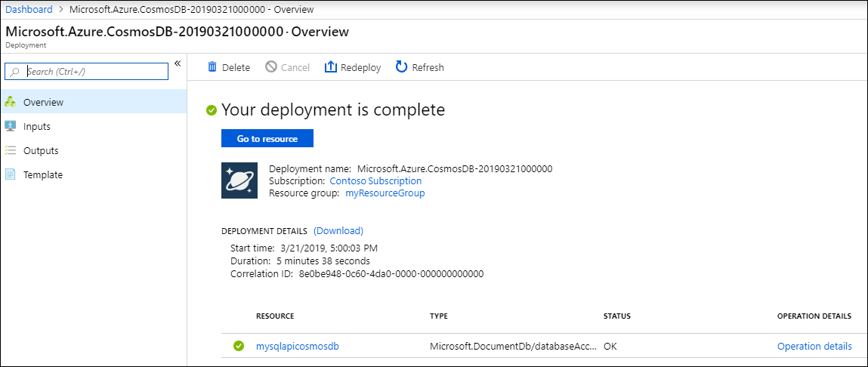
Task: Click the magnifier icon in search box
Action: coord(16,72)
